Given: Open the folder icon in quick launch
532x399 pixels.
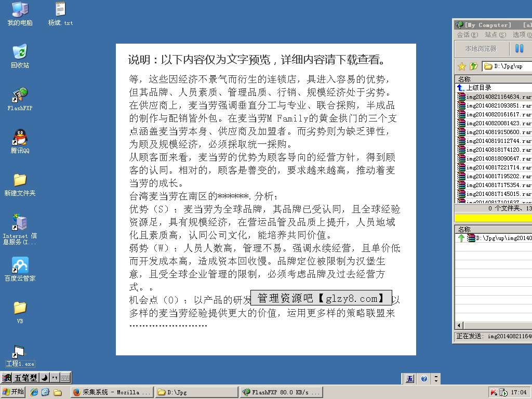Looking at the screenshot, I should pos(57,393).
